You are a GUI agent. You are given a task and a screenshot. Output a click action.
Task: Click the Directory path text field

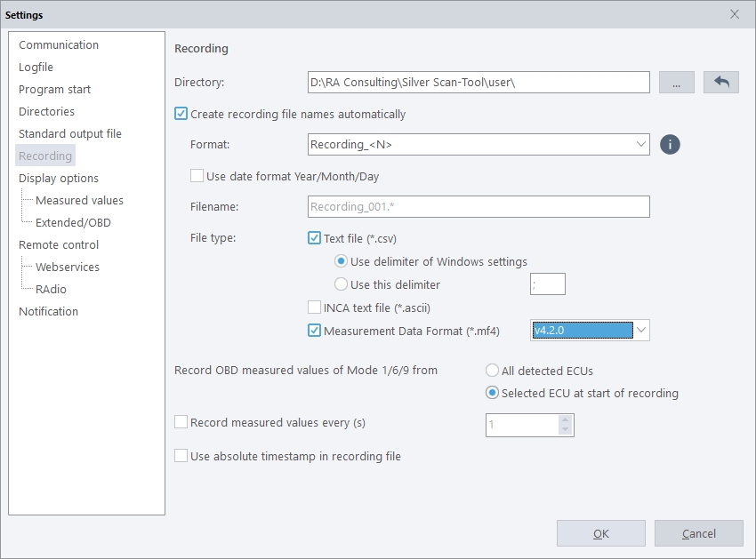click(479, 82)
